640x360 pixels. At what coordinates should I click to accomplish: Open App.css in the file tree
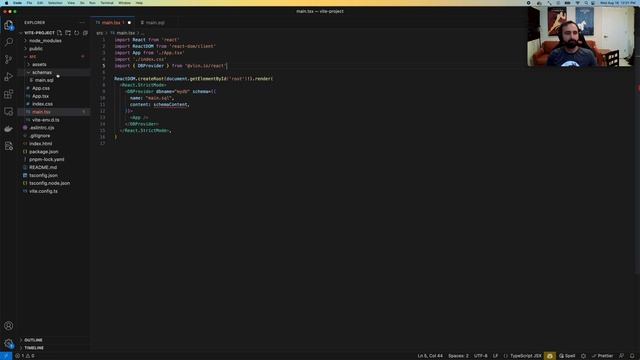point(41,88)
